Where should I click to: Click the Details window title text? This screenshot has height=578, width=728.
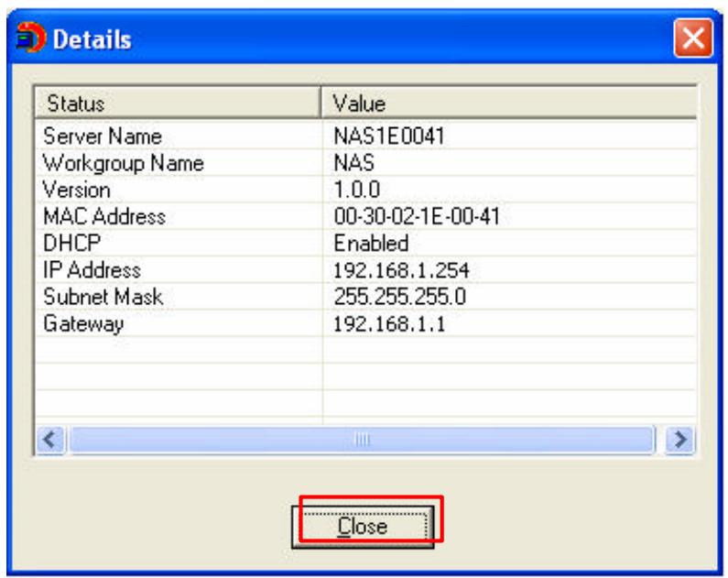[x=92, y=39]
